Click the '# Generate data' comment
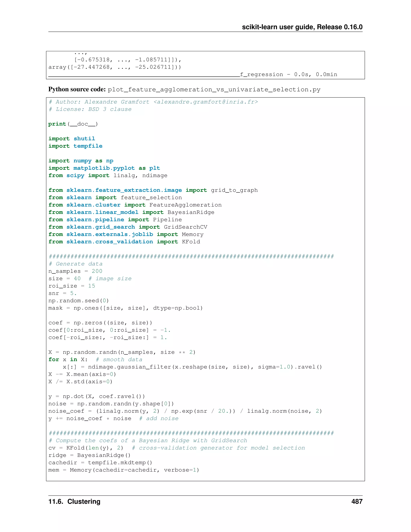 tap(75, 264)
